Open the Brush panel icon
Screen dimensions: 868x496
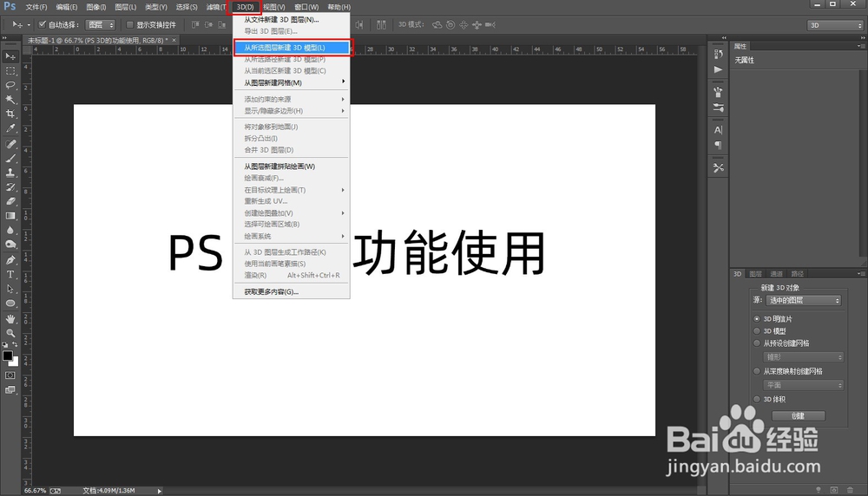[x=718, y=91]
